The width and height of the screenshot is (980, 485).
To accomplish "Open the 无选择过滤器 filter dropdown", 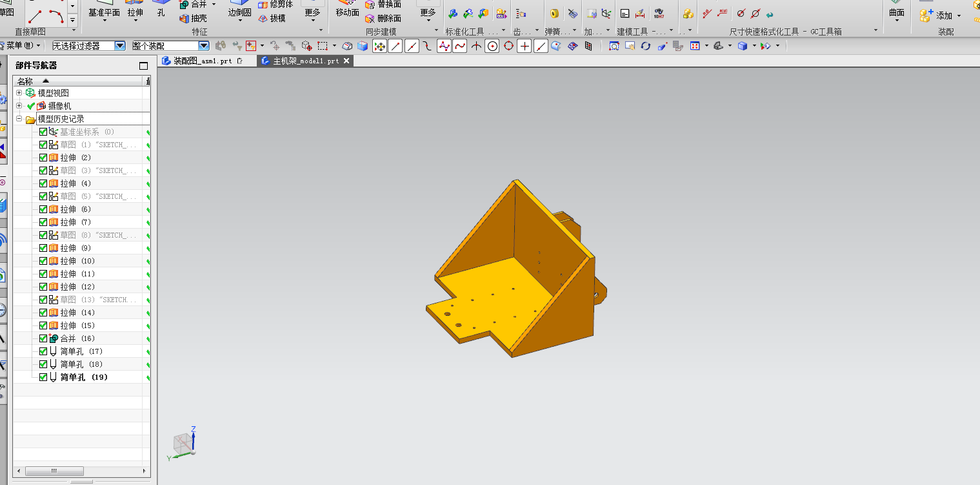I will 120,46.
